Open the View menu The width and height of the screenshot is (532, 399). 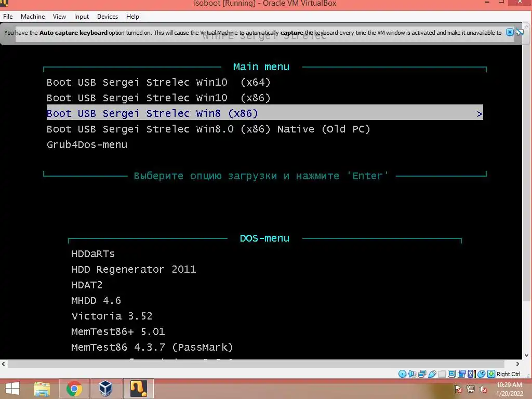(59, 16)
